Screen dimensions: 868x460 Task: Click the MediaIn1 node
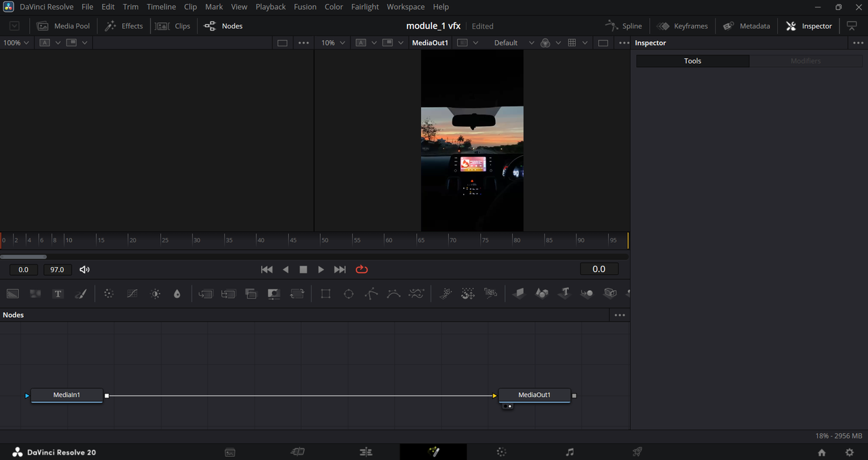(66, 395)
